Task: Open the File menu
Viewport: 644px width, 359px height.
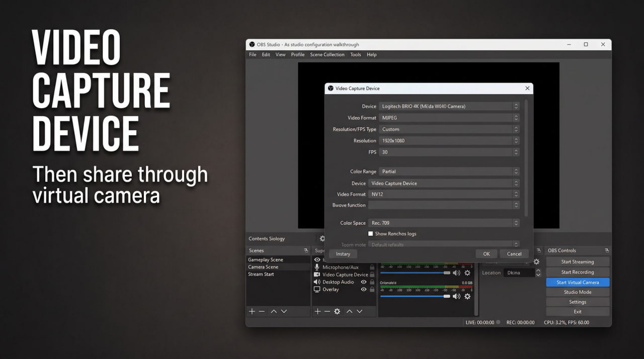Action: pyautogui.click(x=253, y=54)
